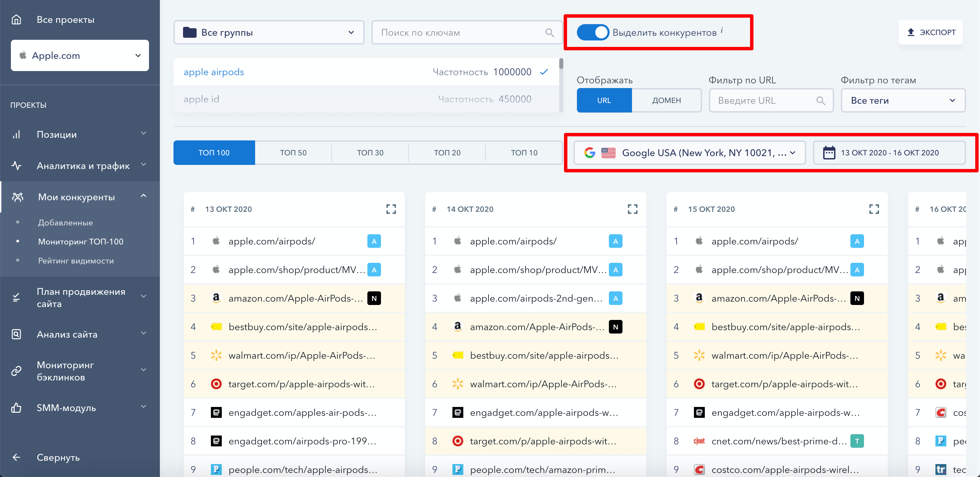The image size is (980, 477).
Task: Expand the 15 ОКТ 2020 column fullscreen
Action: (x=874, y=209)
